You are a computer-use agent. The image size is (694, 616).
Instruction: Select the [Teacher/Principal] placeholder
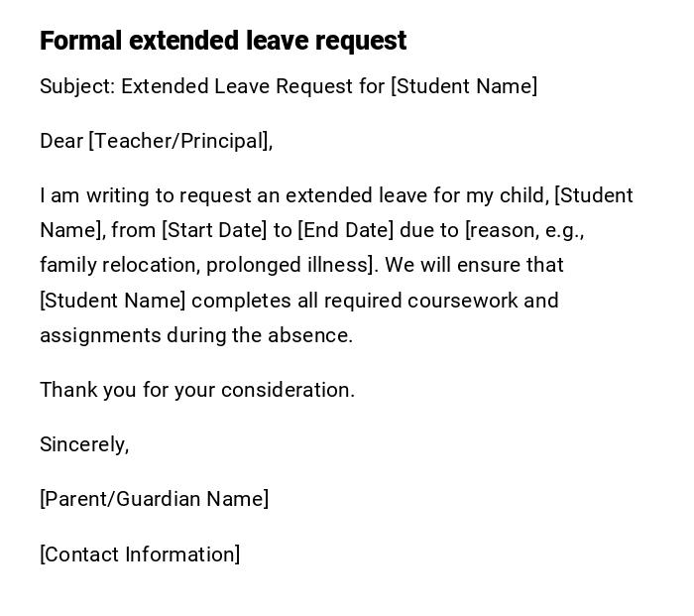(x=180, y=141)
